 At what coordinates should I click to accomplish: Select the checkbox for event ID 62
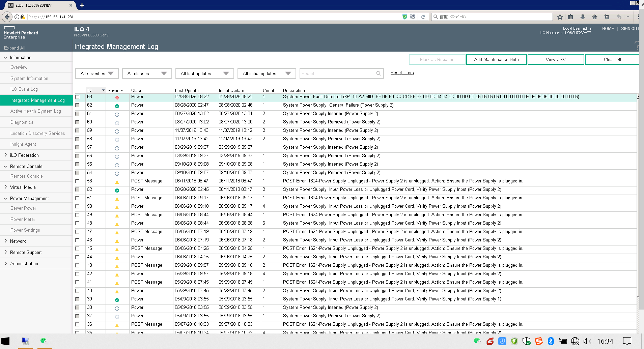pos(78,105)
